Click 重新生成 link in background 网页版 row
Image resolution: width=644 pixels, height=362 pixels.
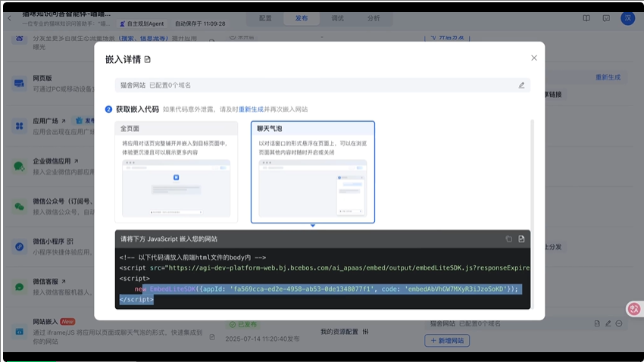tap(608, 77)
